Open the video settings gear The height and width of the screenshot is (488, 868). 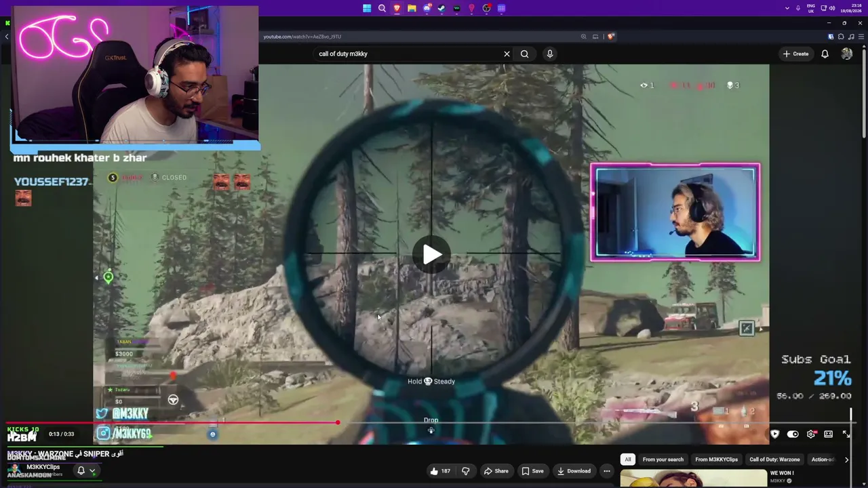coord(810,434)
